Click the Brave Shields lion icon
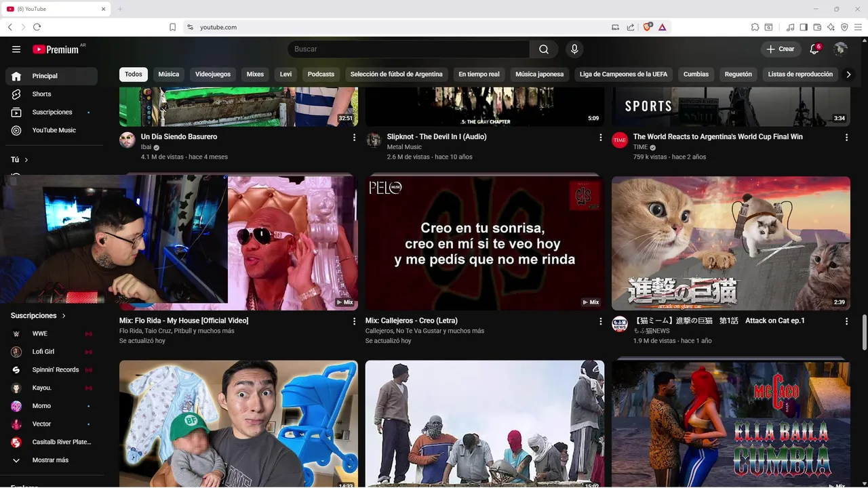 pos(647,27)
